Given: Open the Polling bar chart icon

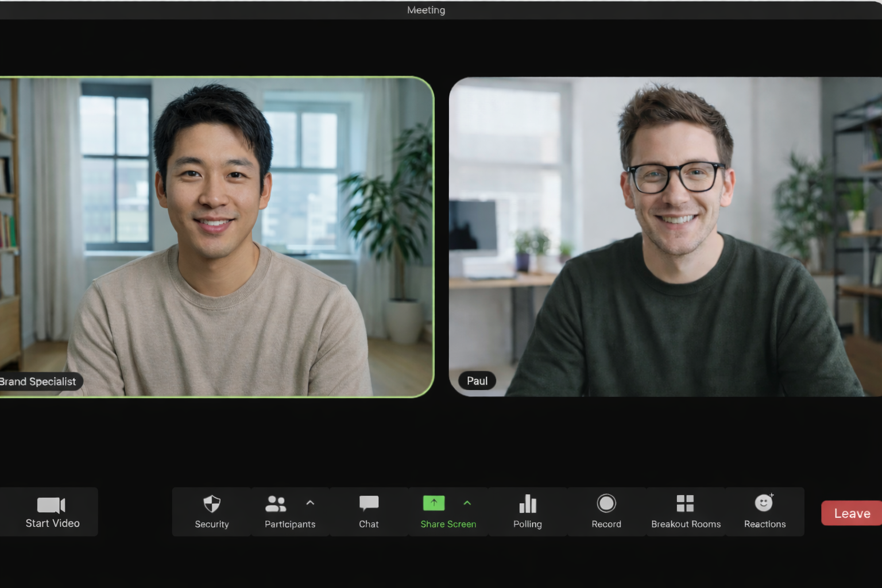Looking at the screenshot, I should click(527, 504).
